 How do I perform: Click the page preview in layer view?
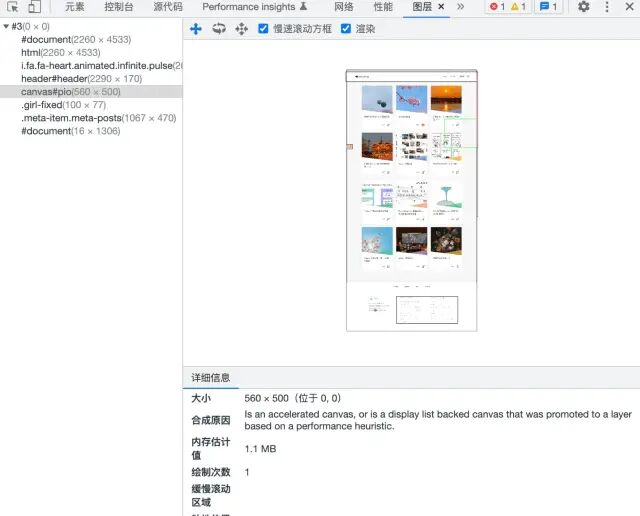411,200
